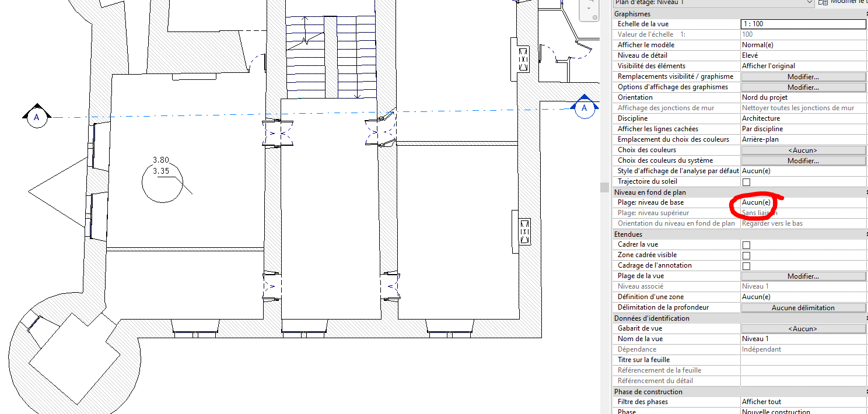Click the Modifier le type icon
868x414 pixels.
coord(823,2)
